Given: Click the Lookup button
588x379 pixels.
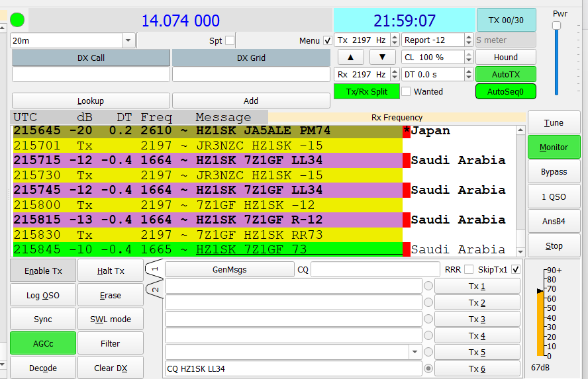Looking at the screenshot, I should pos(91,101).
